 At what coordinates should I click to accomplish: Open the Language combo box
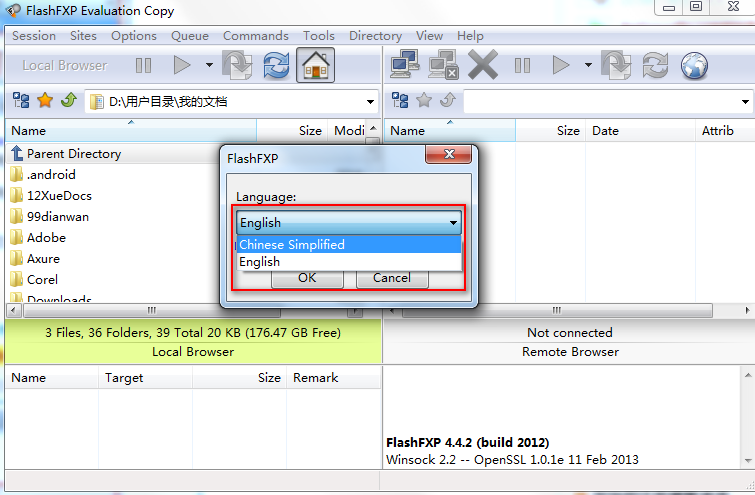(x=349, y=222)
